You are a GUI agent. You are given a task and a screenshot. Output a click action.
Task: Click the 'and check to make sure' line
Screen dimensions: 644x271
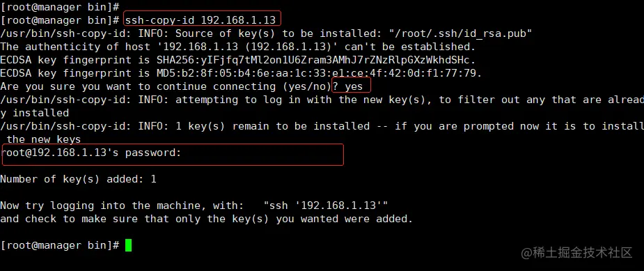point(207,219)
